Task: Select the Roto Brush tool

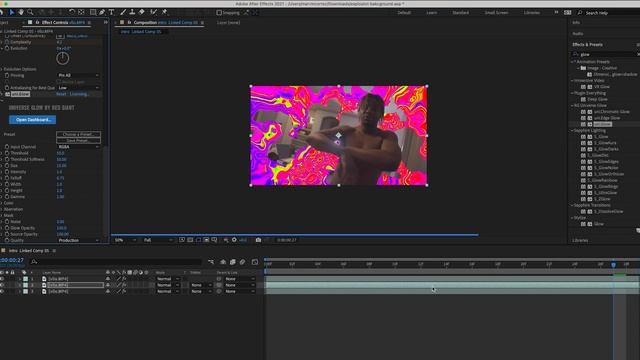Action: click(153, 13)
